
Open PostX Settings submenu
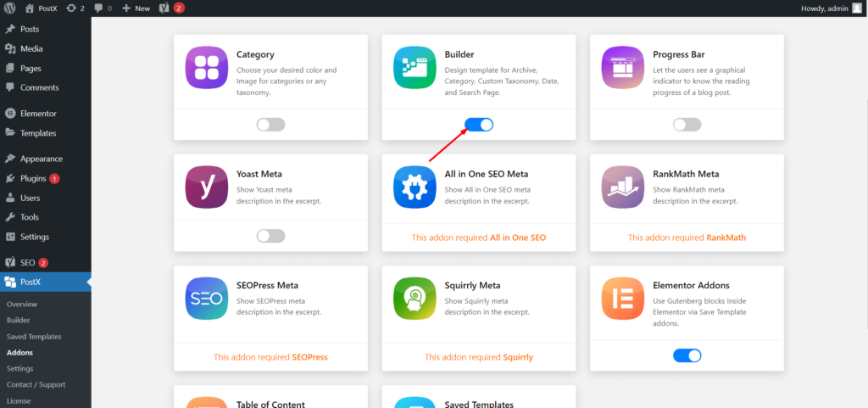coord(20,369)
